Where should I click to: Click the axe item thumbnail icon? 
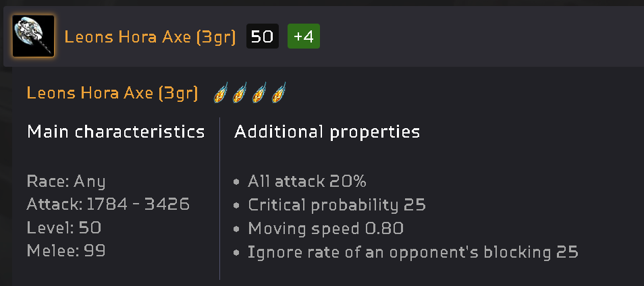coord(33,36)
